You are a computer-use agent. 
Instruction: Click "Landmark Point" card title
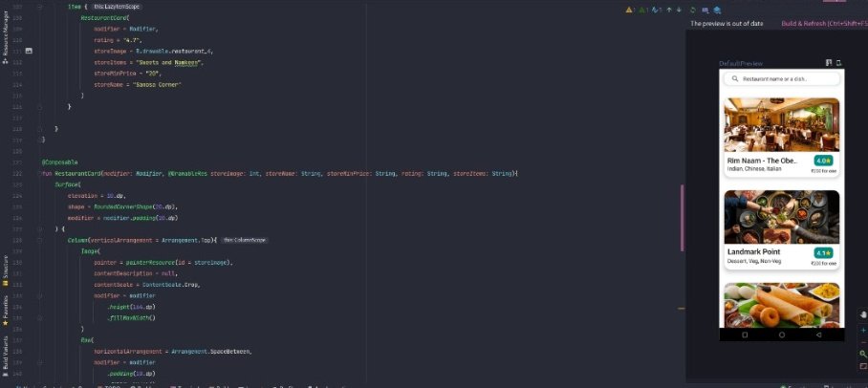point(753,252)
